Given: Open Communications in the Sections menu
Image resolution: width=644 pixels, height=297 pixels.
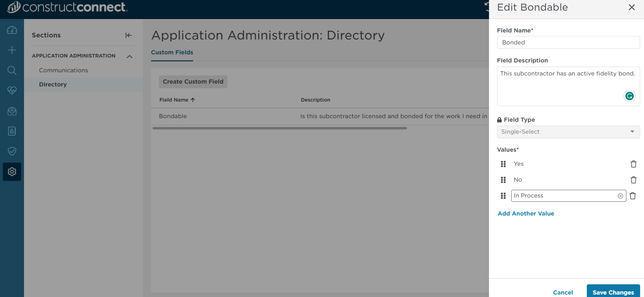Looking at the screenshot, I should [x=64, y=70].
